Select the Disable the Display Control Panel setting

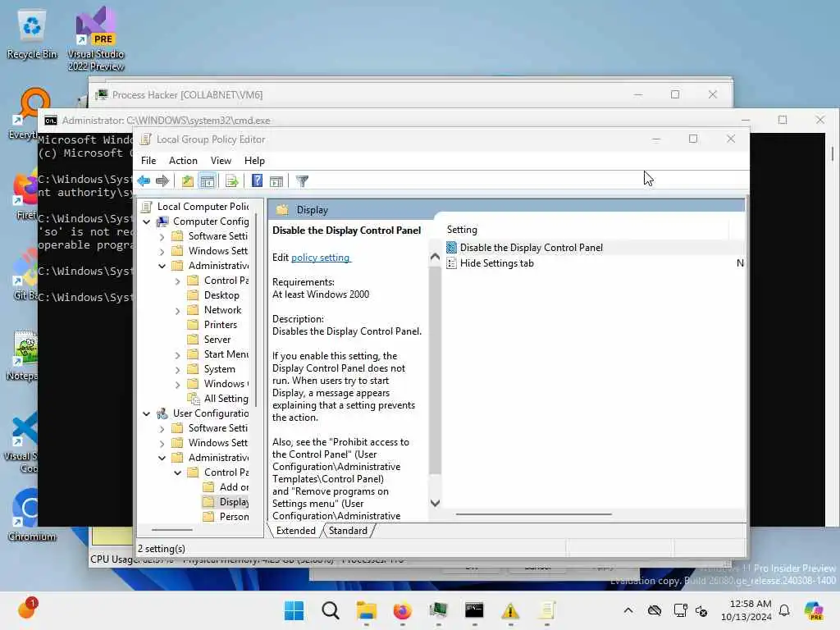tap(532, 248)
